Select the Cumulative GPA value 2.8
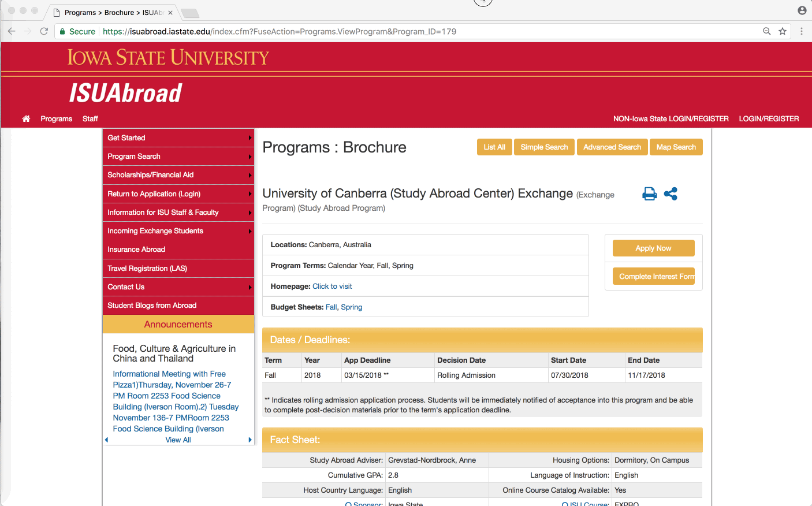This screenshot has height=506, width=812. pyautogui.click(x=393, y=475)
